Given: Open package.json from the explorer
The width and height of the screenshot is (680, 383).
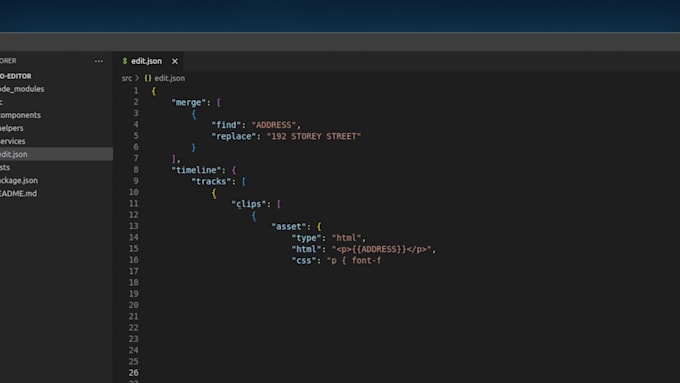Looking at the screenshot, I should pyautogui.click(x=19, y=180).
